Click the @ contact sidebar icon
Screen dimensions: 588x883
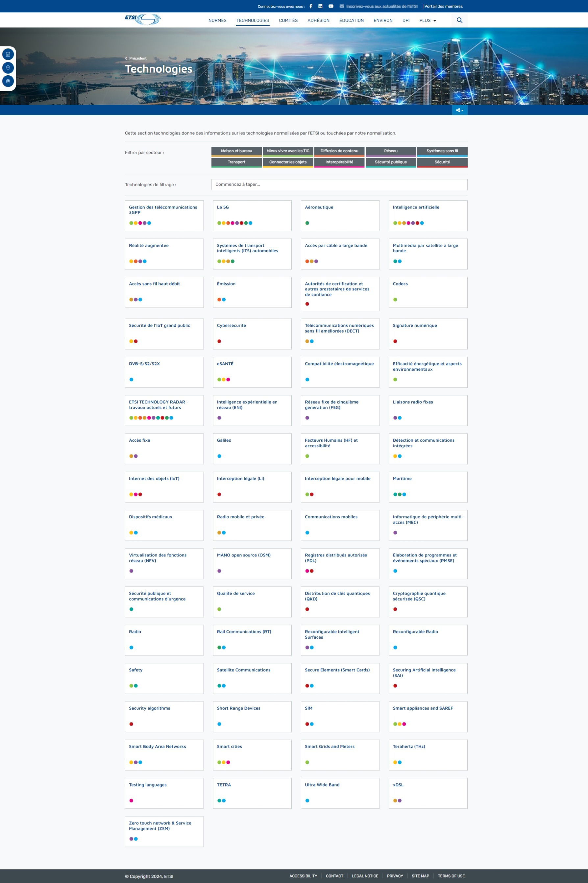pos(8,81)
